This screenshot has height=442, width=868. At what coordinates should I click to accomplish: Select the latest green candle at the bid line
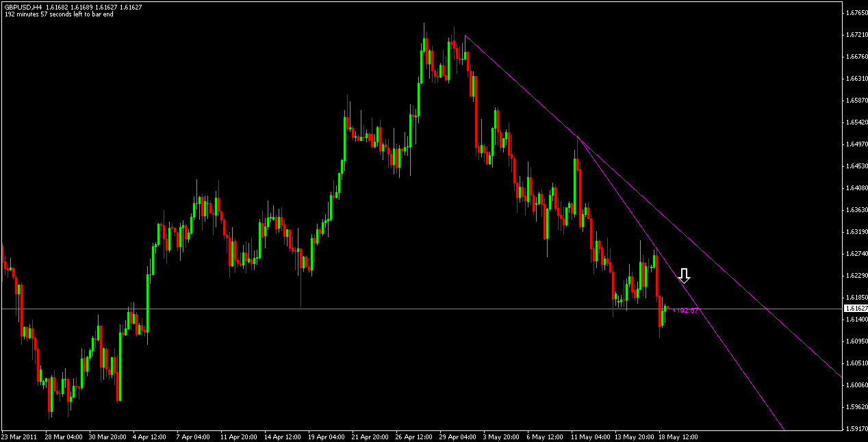[664, 313]
